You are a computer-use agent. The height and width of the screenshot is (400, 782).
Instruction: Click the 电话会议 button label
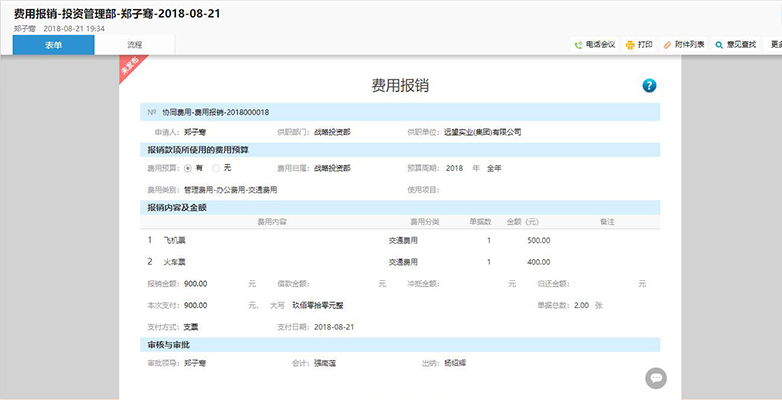[x=600, y=45]
